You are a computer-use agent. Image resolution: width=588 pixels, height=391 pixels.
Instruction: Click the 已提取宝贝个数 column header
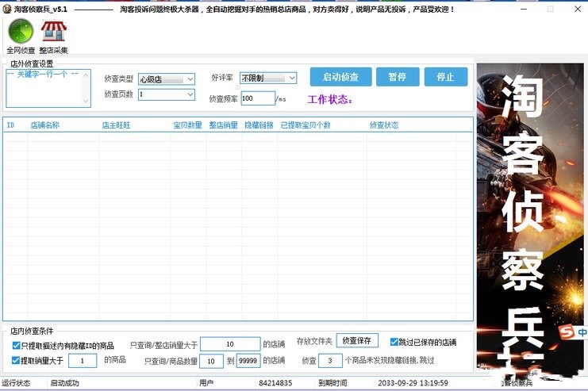tap(306, 125)
